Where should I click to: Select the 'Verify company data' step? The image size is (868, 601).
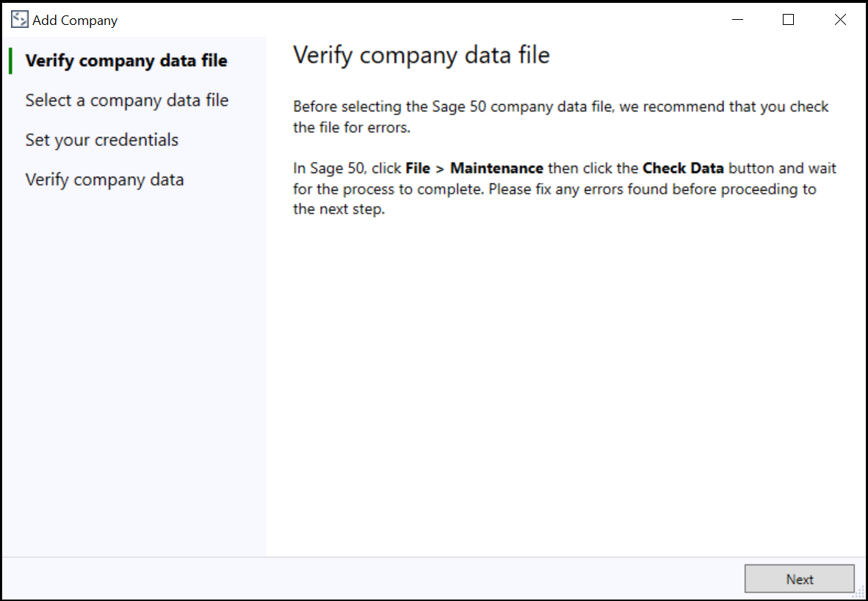coord(104,179)
